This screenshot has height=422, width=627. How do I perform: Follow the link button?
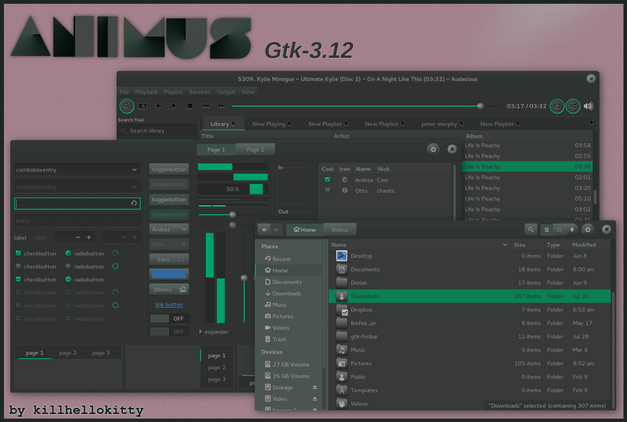pos(169,305)
